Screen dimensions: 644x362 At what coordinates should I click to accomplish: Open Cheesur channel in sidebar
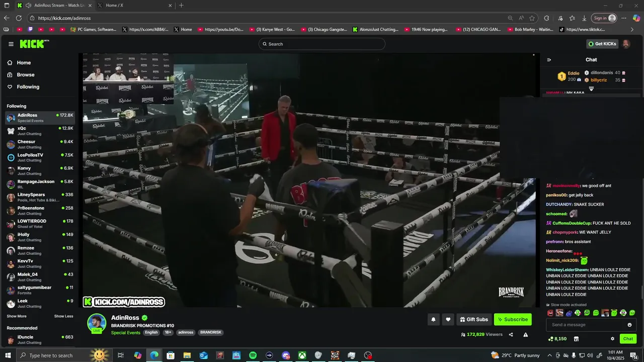click(40, 144)
